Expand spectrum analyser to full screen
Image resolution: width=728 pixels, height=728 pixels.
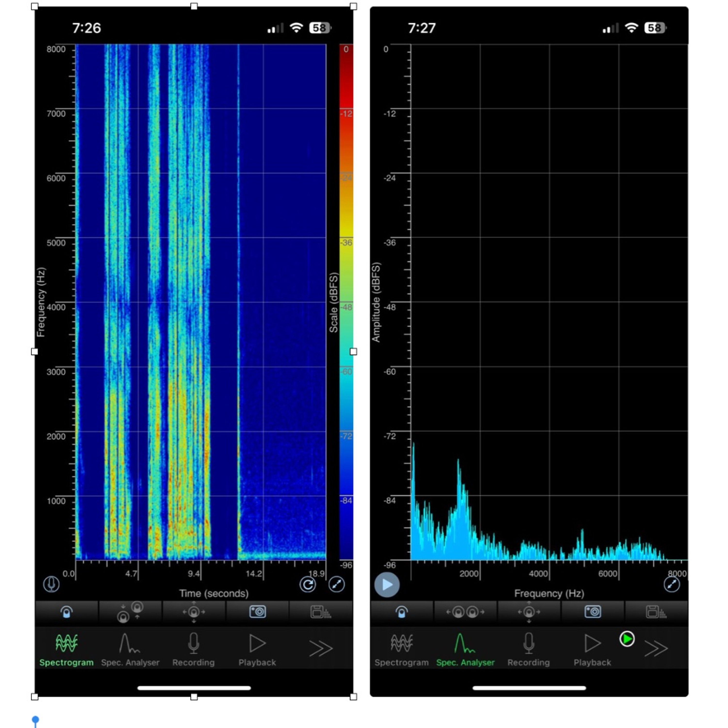(671, 584)
